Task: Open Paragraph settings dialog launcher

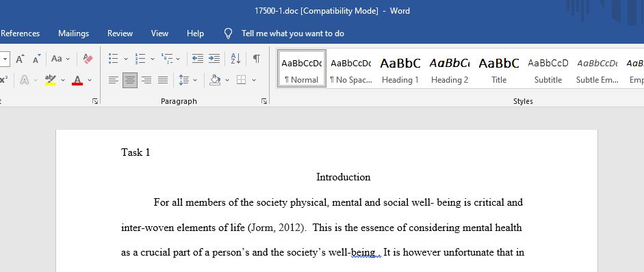Action: [264, 101]
